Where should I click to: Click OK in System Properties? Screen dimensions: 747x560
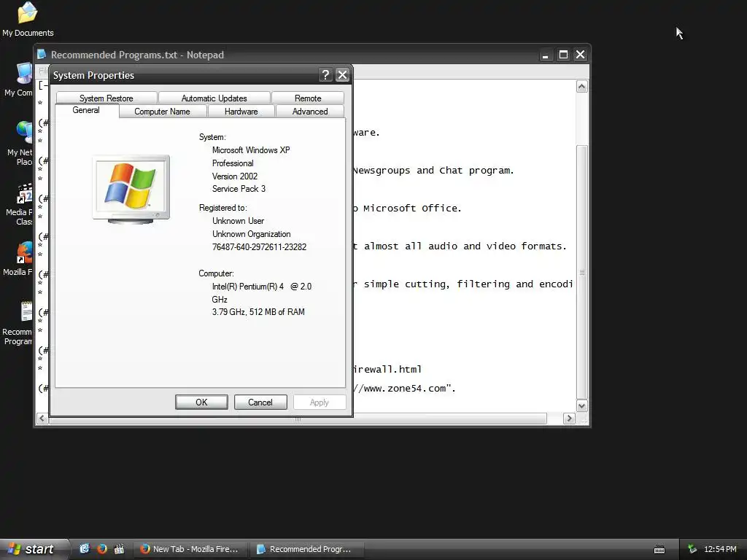[x=201, y=402]
